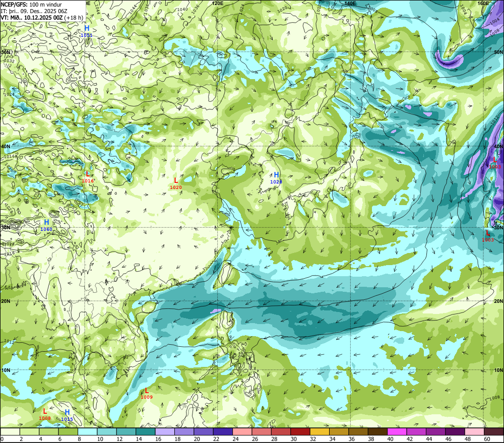
Task: Click the L 1020 low pressure marker
Action: point(176,183)
